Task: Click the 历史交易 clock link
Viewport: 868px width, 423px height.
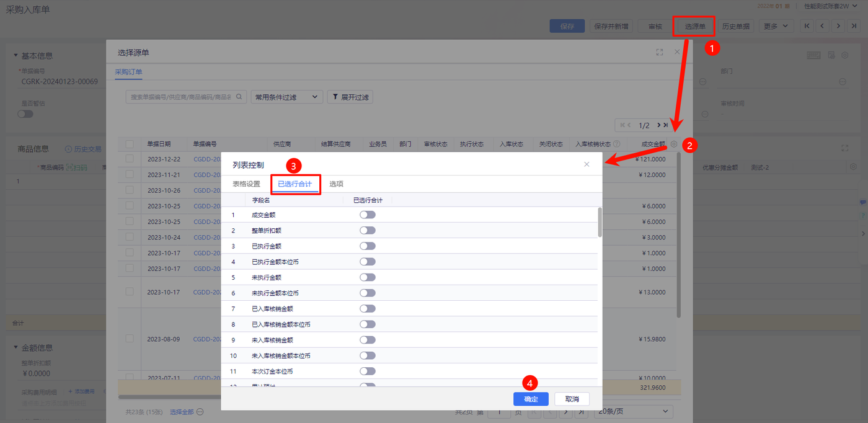Action: [83, 149]
